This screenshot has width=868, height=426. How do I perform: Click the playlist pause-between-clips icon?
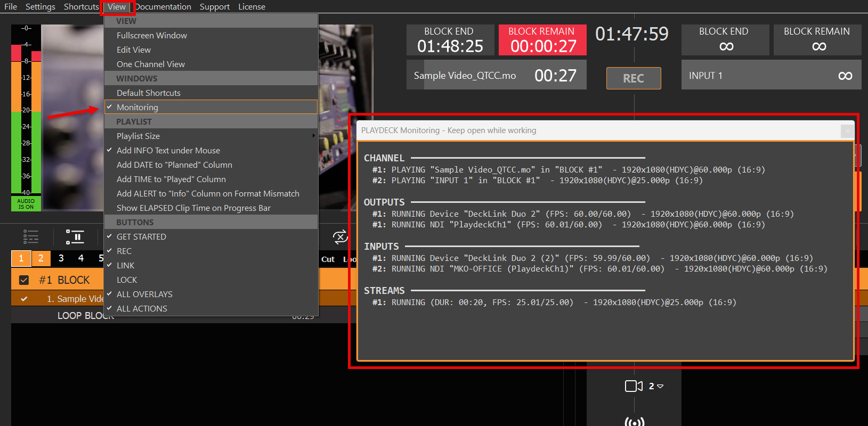pyautogui.click(x=75, y=236)
